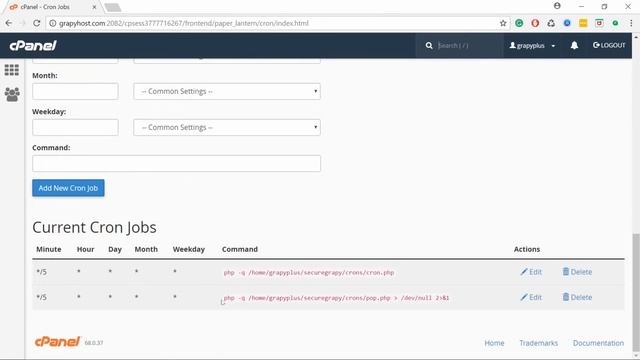
Task: Click the Hour column header
Action: [x=85, y=249]
